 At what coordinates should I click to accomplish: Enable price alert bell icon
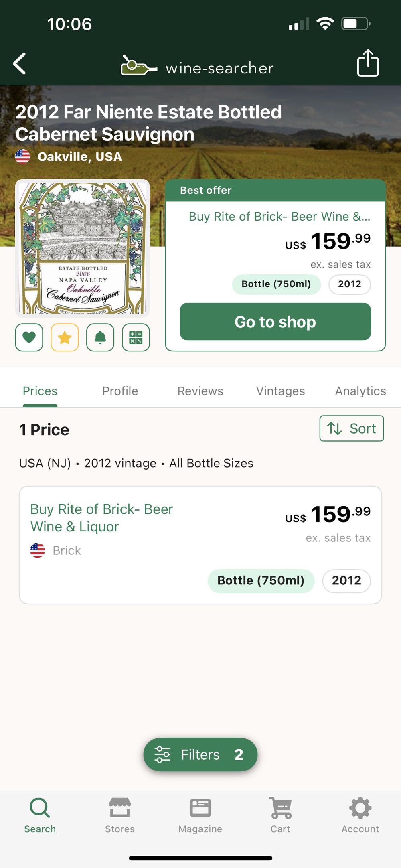tap(100, 337)
